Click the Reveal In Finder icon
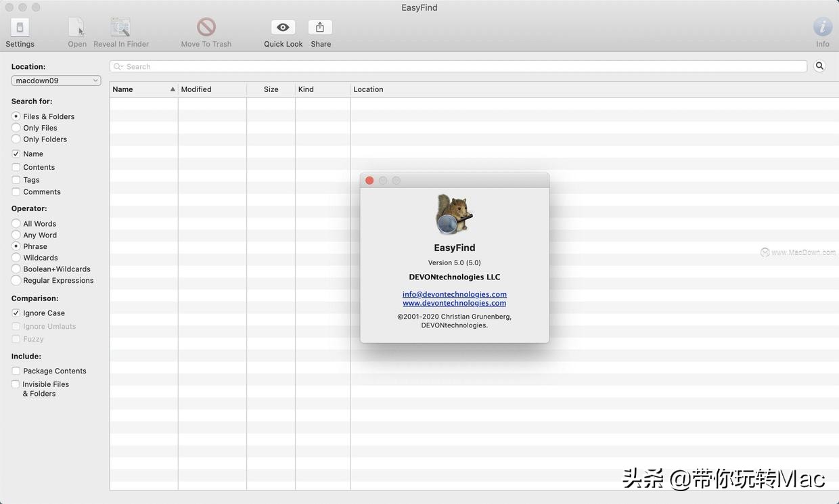The height and width of the screenshot is (504, 839). [120, 27]
